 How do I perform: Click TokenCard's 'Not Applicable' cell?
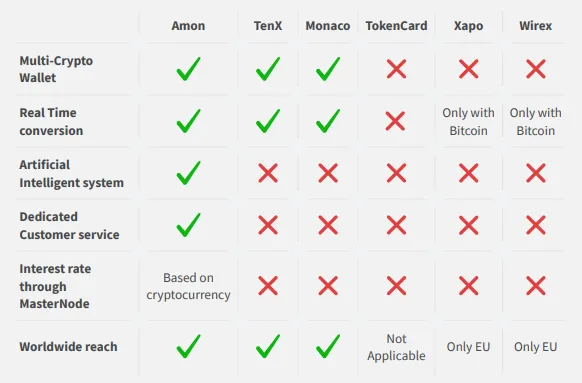[x=396, y=347]
